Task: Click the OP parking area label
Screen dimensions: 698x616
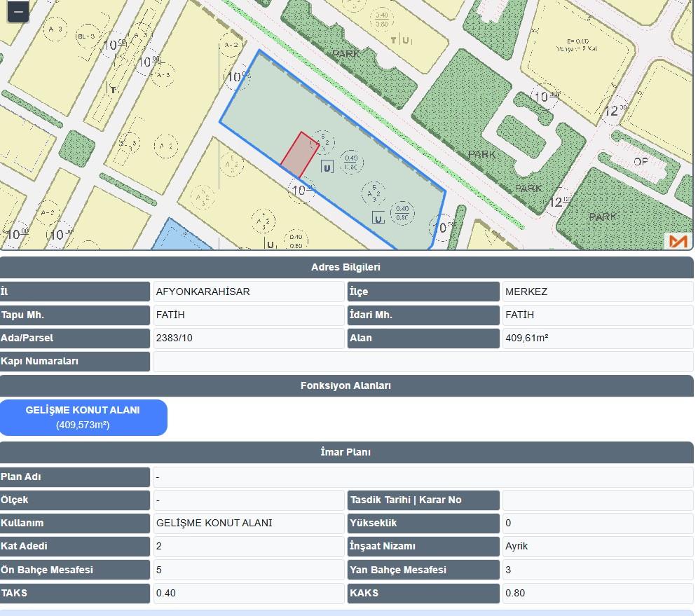Action: point(641,161)
